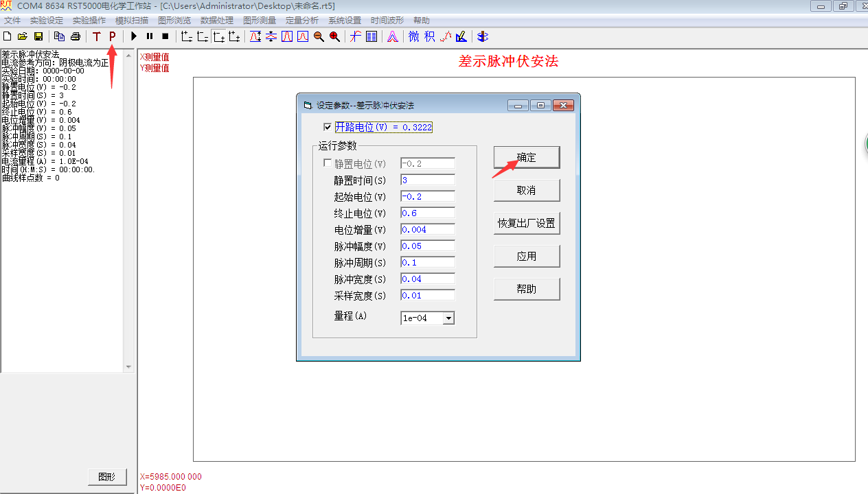Start the experiment with the play icon
This screenshot has width=868, height=494.
click(x=134, y=36)
